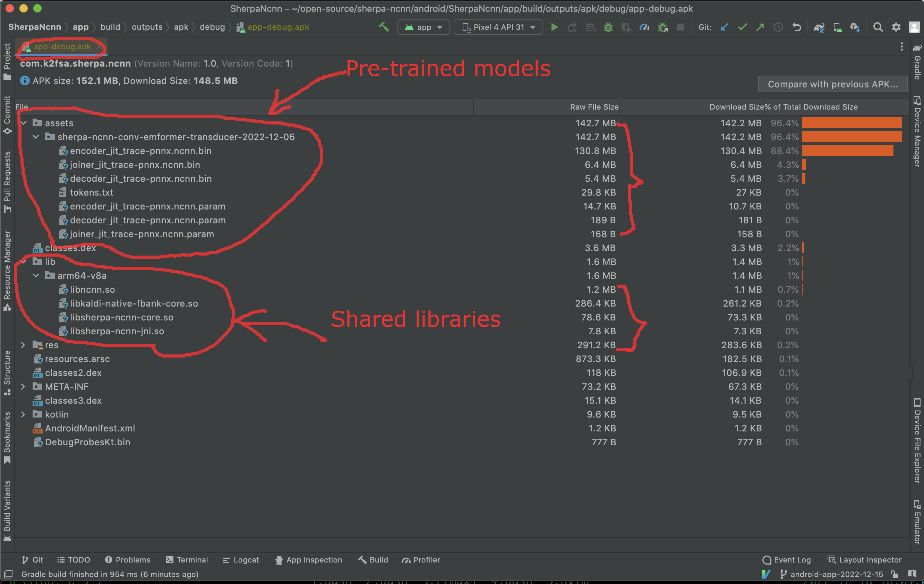Screen dimensions: 924x584
Task: Open IDE settings gear icon
Action: pyautogui.click(x=896, y=27)
